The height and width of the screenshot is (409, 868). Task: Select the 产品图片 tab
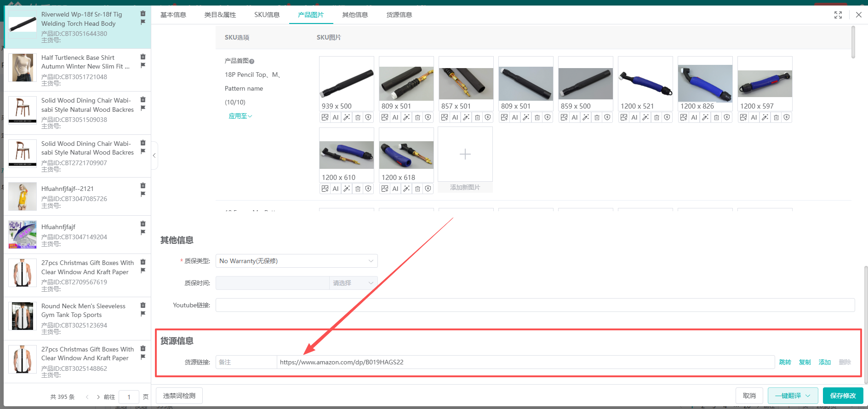point(311,15)
